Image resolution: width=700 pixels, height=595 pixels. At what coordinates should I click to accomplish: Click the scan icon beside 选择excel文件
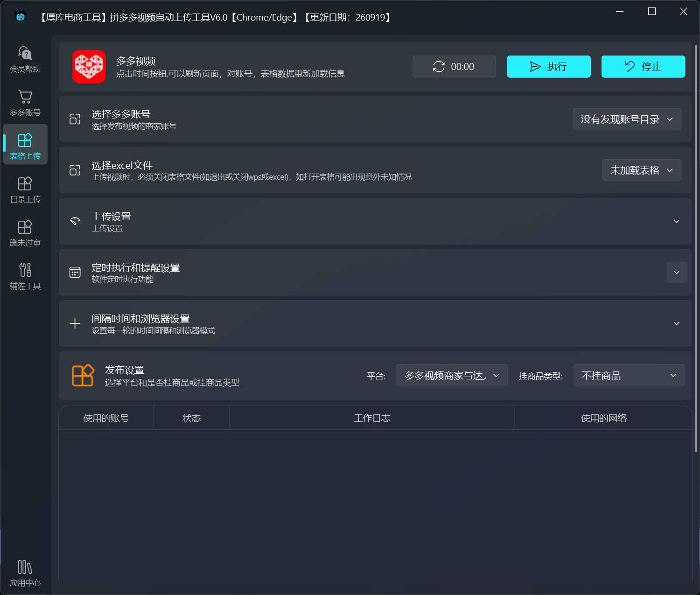pyautogui.click(x=75, y=170)
